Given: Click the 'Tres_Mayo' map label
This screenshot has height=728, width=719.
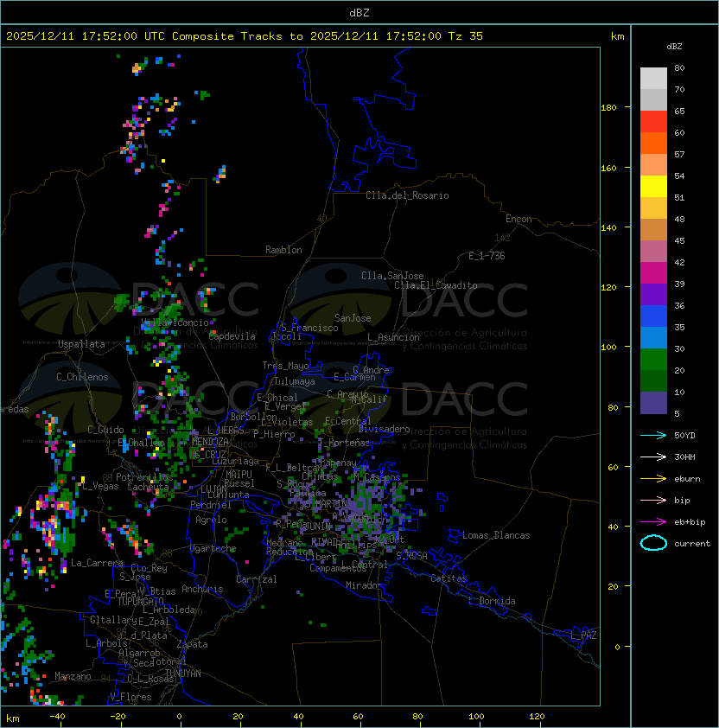Looking at the screenshot, I should click(285, 366).
